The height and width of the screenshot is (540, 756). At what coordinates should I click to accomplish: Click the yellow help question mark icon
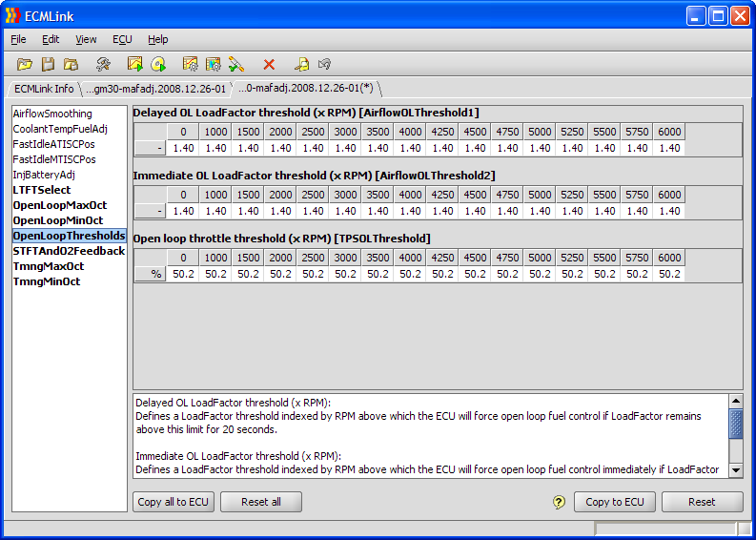[x=560, y=502]
